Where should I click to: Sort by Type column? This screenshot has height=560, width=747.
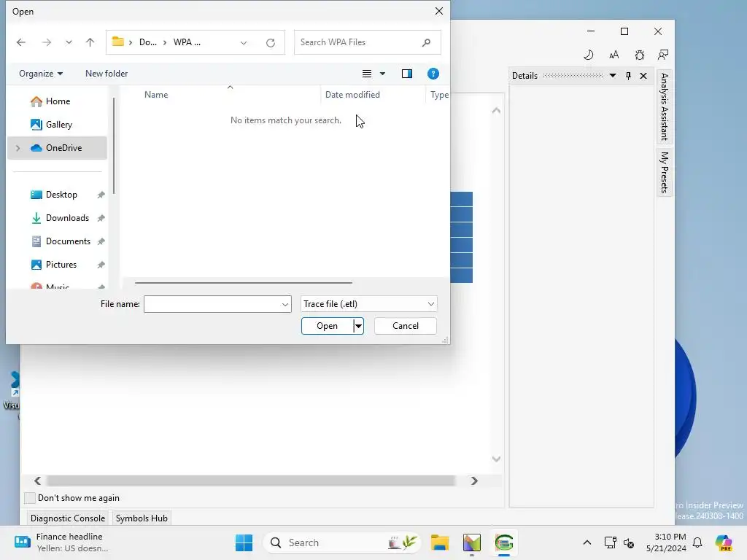pos(438,95)
